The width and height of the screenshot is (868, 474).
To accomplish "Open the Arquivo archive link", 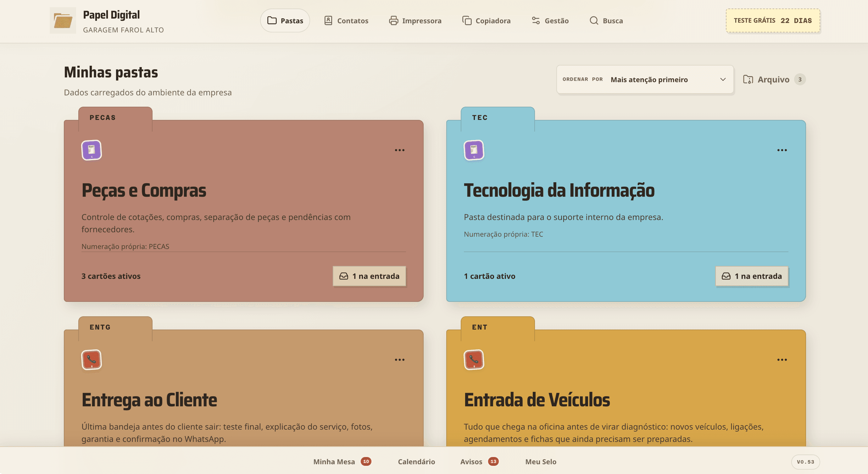I will (x=774, y=80).
